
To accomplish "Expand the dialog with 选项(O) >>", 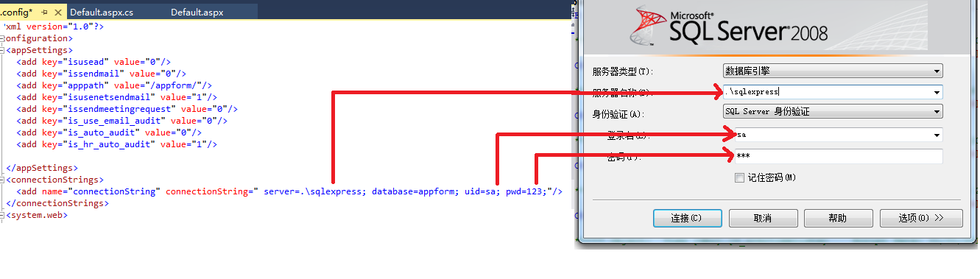I will point(920,218).
